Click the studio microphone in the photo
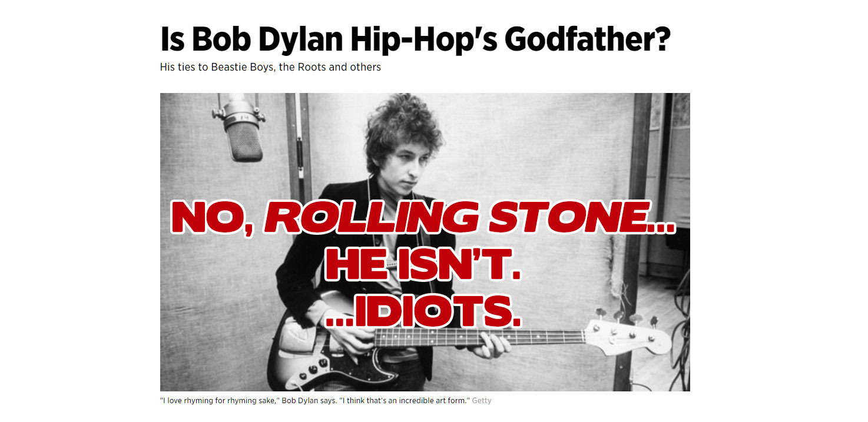The image size is (868, 422). click(x=243, y=131)
